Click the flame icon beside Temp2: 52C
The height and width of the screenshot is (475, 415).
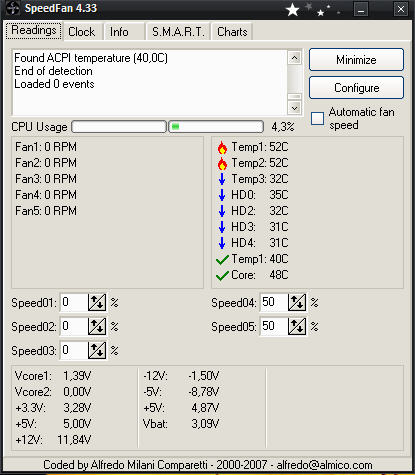[222, 163]
